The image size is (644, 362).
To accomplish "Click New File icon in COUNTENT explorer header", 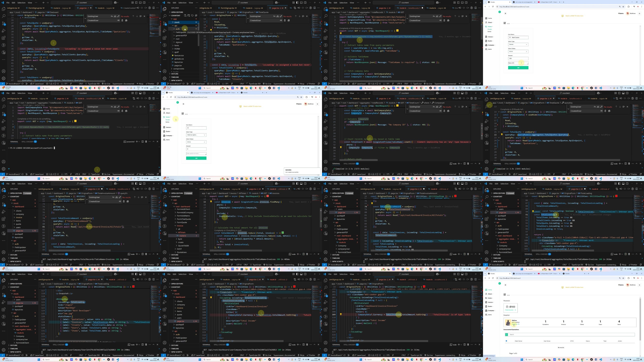I will (185, 15).
